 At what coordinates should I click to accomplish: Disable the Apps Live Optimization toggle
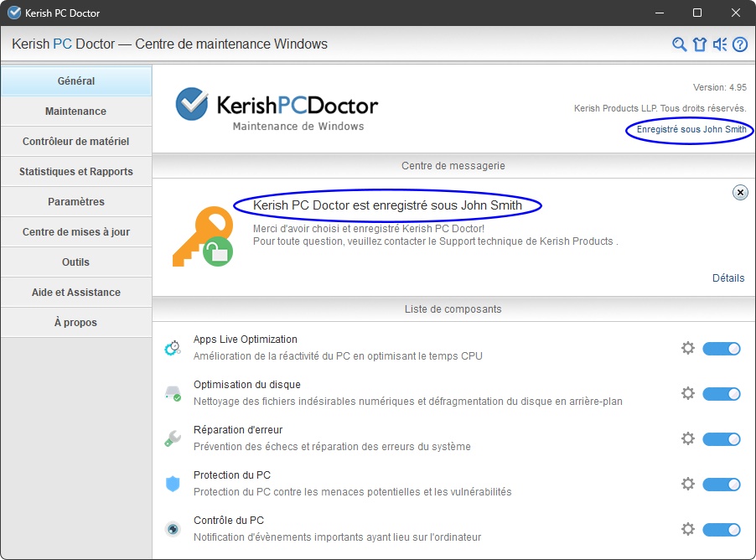(x=722, y=348)
